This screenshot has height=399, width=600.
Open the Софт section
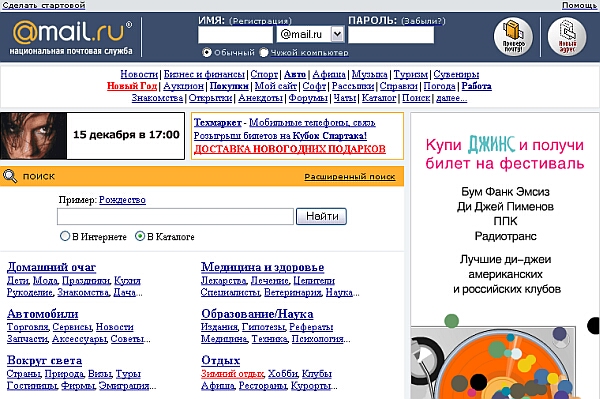coord(314,86)
